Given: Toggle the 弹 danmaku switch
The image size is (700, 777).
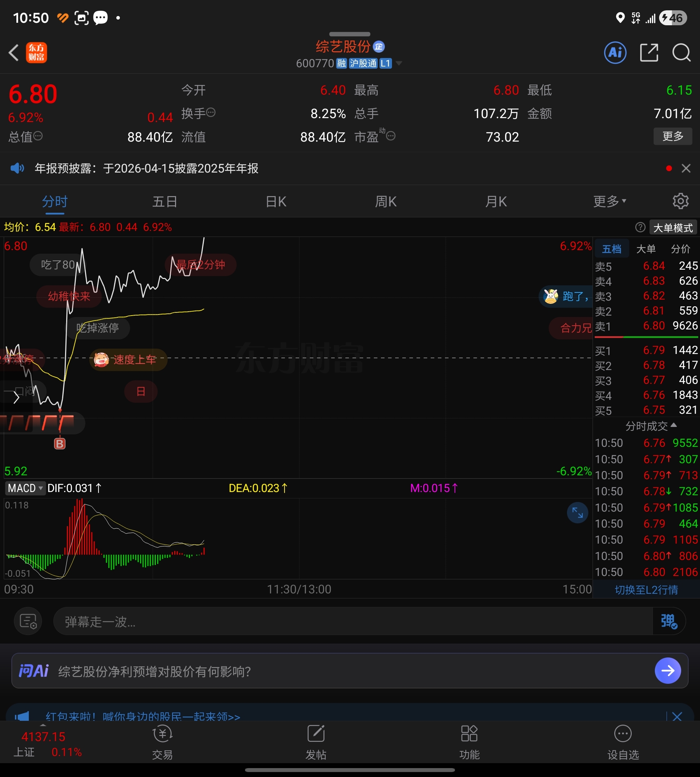Looking at the screenshot, I should pyautogui.click(x=668, y=621).
